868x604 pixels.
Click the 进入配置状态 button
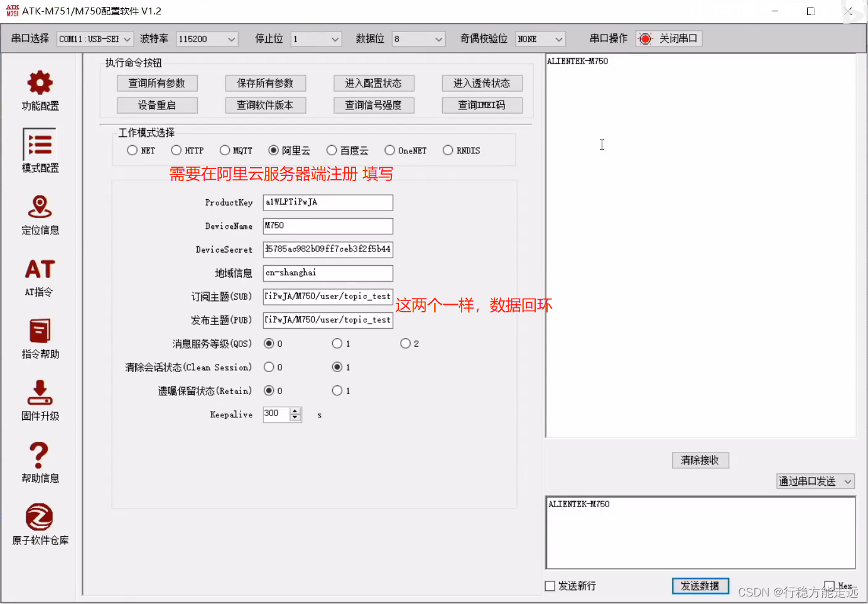(x=374, y=83)
